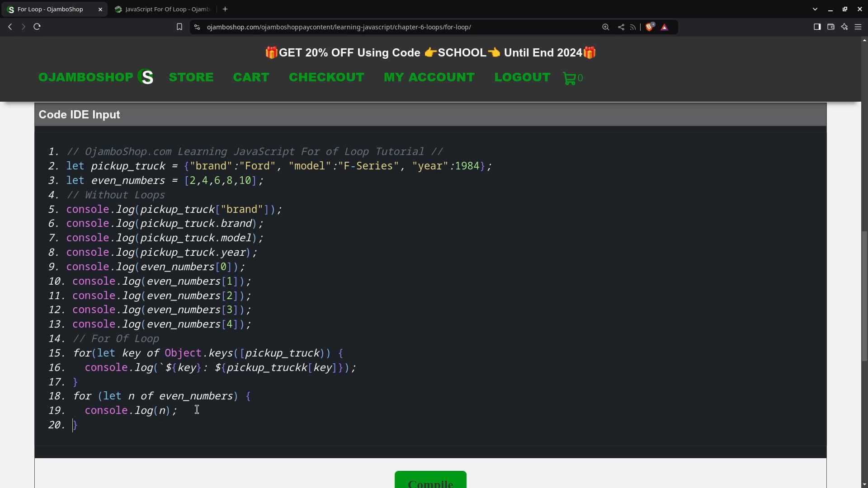The width and height of the screenshot is (868, 488).
Task: Open the RSS feed icon
Action: point(633,27)
